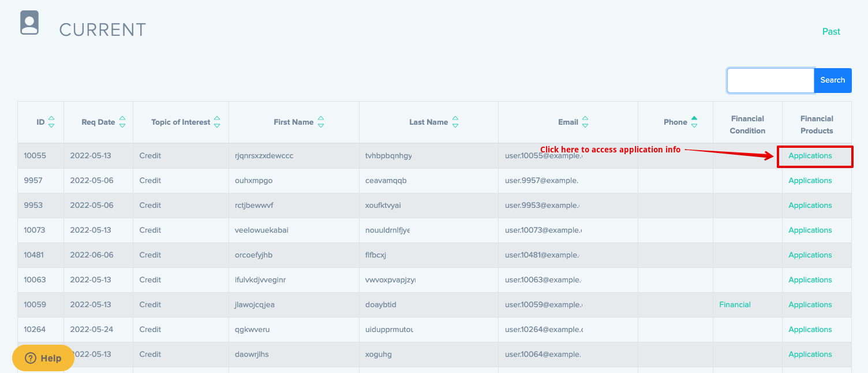
Task: Sort by First Name arrows icon
Action: (x=321, y=122)
